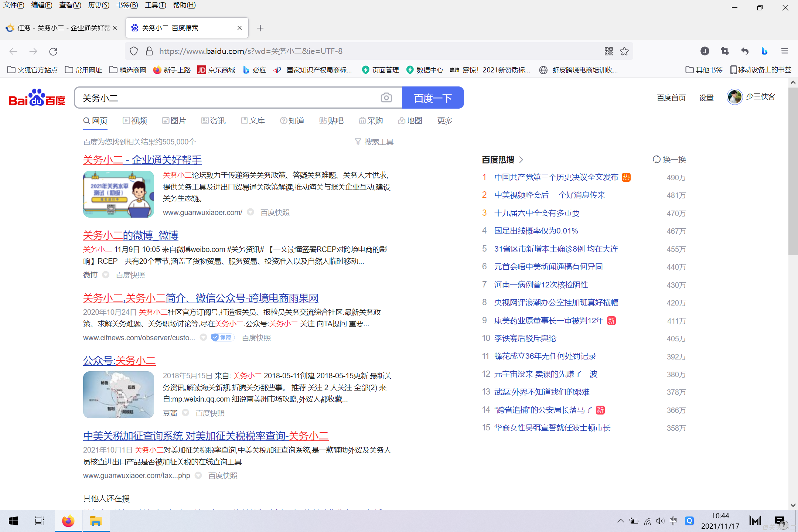Click the 2021年关务水平测试 result thumbnail
The height and width of the screenshot is (532, 798).
(x=119, y=194)
